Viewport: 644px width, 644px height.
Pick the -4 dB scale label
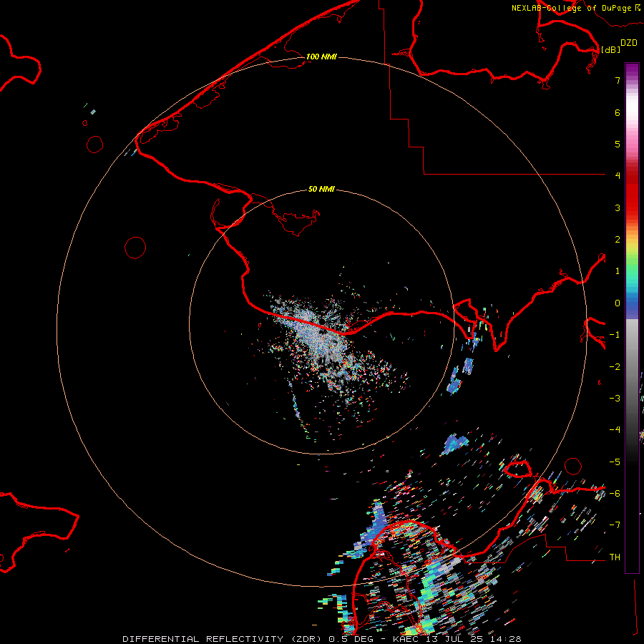pos(615,430)
